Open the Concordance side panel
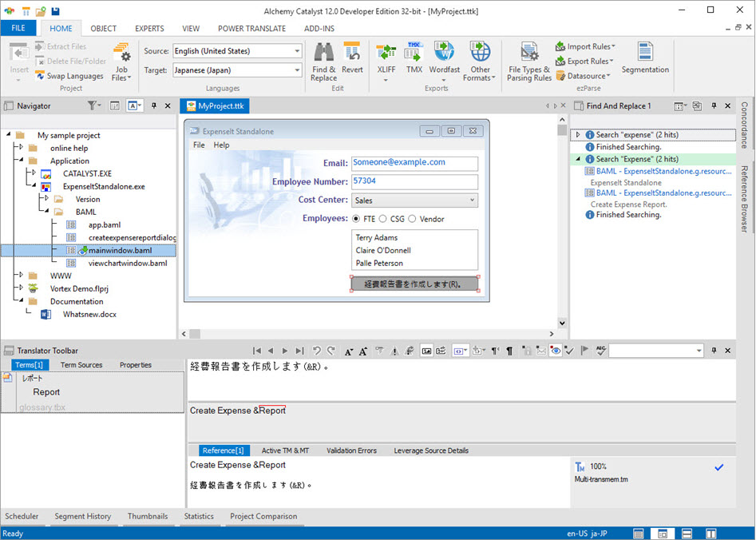The height and width of the screenshot is (540, 756). pos(745,125)
